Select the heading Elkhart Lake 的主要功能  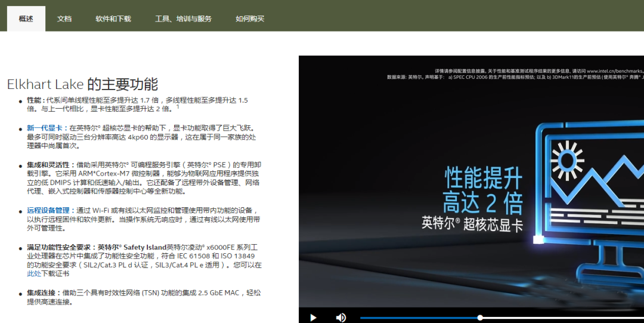82,84
